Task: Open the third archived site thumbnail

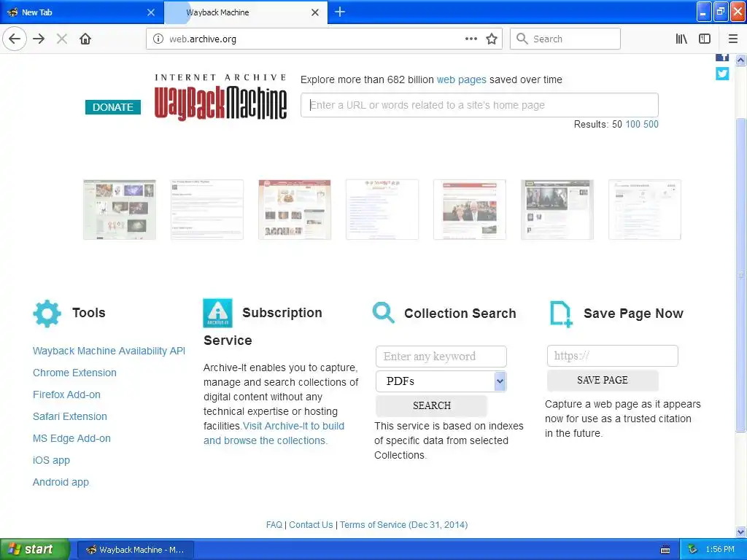Action: (295, 209)
